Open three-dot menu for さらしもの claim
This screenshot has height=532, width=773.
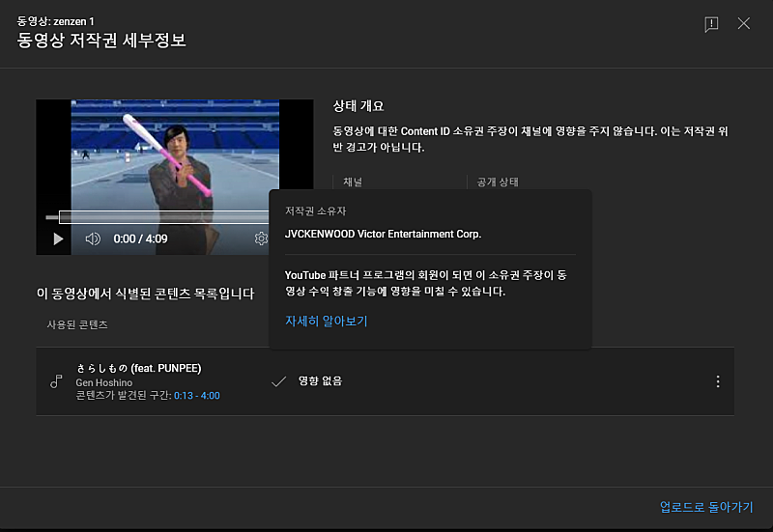pos(718,381)
